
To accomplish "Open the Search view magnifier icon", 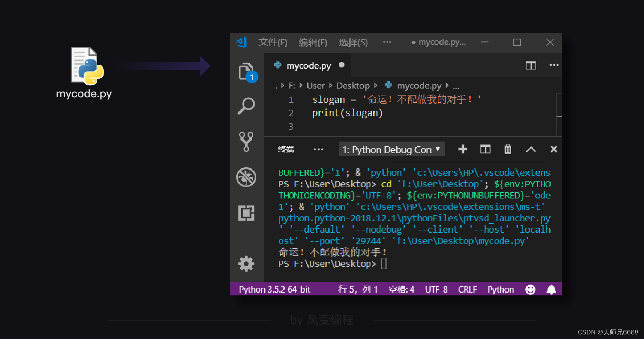I will pos(246,106).
